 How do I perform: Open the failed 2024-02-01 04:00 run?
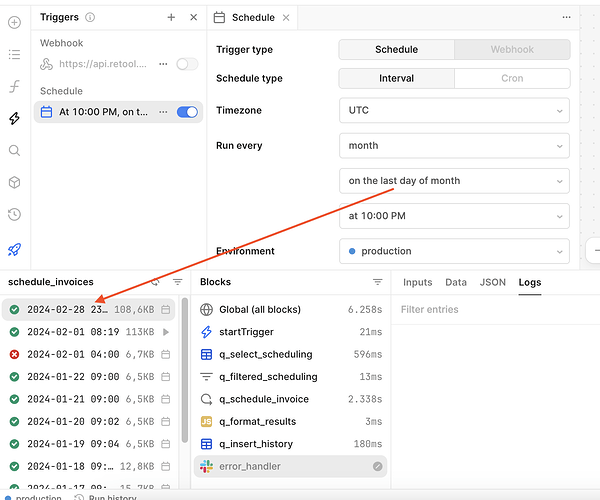coord(85,354)
